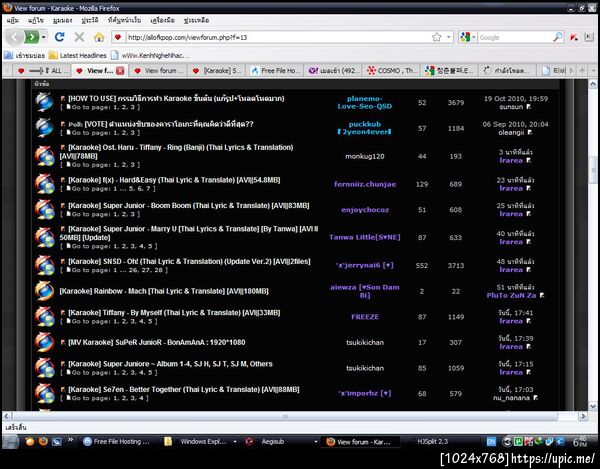This screenshot has width=600, height=469.
Task: View latest post icon next to oleangii
Action: click(x=530, y=132)
